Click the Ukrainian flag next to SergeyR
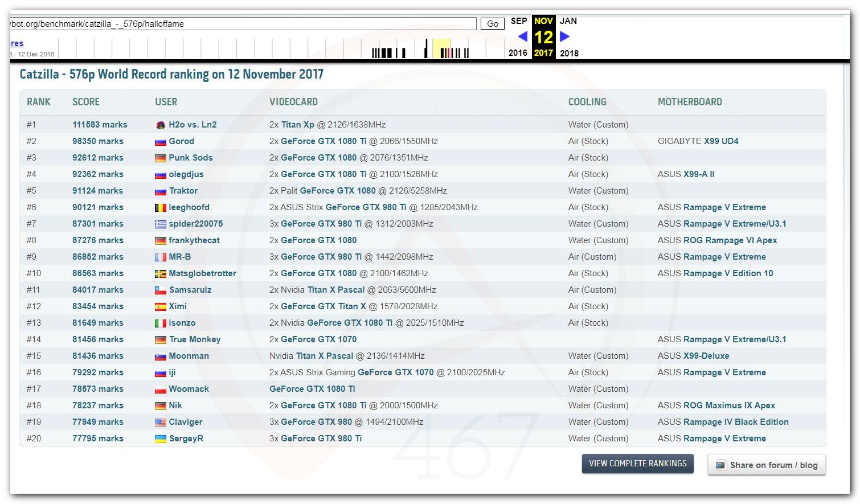860x504 pixels. [161, 439]
